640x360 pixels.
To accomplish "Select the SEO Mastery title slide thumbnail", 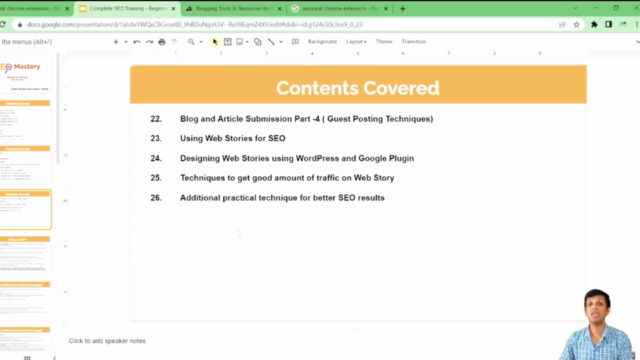I will coord(25,74).
